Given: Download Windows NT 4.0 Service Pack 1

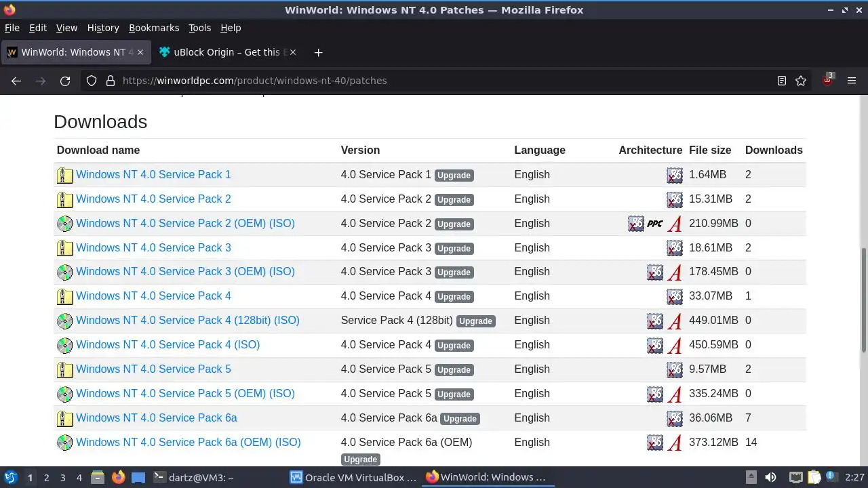Looking at the screenshot, I should [x=153, y=174].
